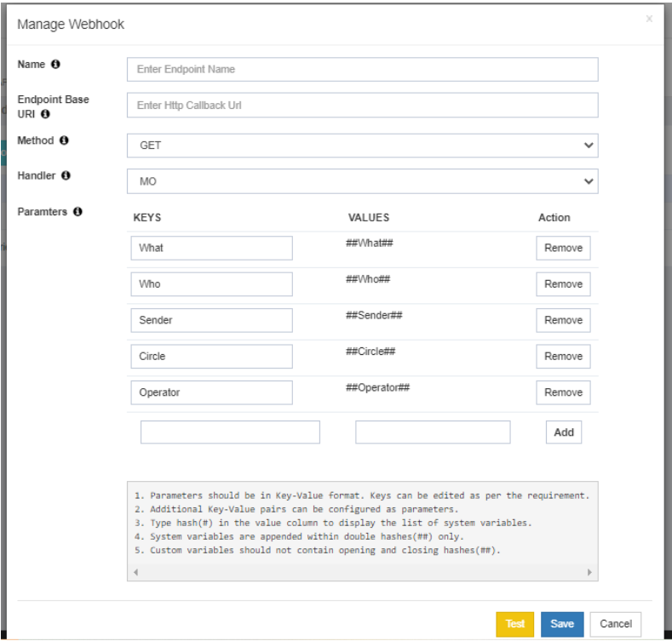Click the VALUES column header
This screenshot has height=641, width=672.
(369, 218)
